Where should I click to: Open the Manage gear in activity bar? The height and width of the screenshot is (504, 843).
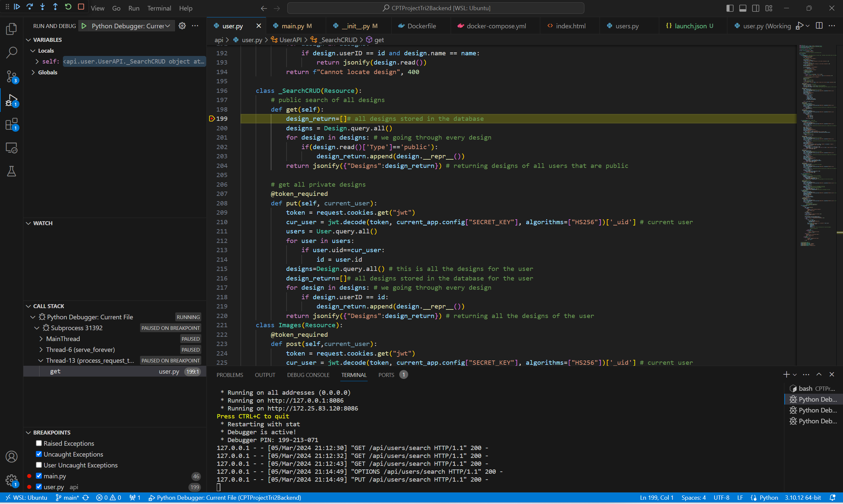[12, 480]
